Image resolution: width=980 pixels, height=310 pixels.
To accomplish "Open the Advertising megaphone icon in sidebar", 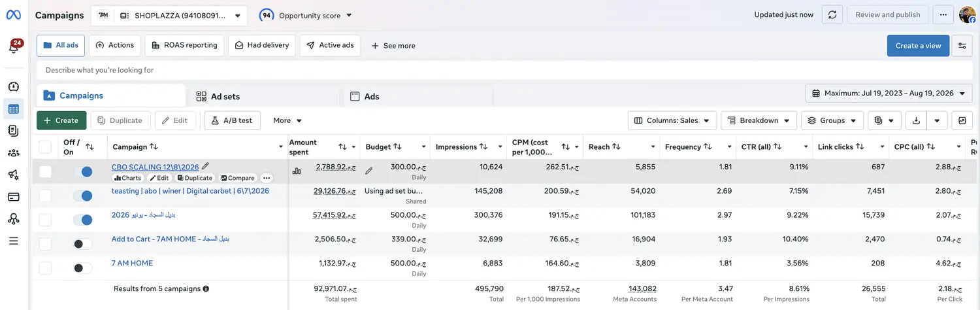I will point(13,175).
